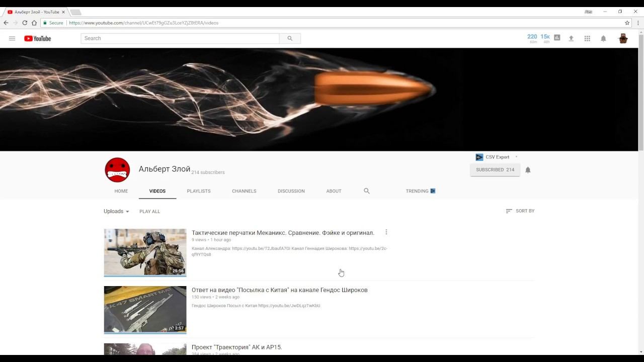644x362 pixels.
Task: Click the 15k 48h stats counter
Action: pyautogui.click(x=545, y=38)
